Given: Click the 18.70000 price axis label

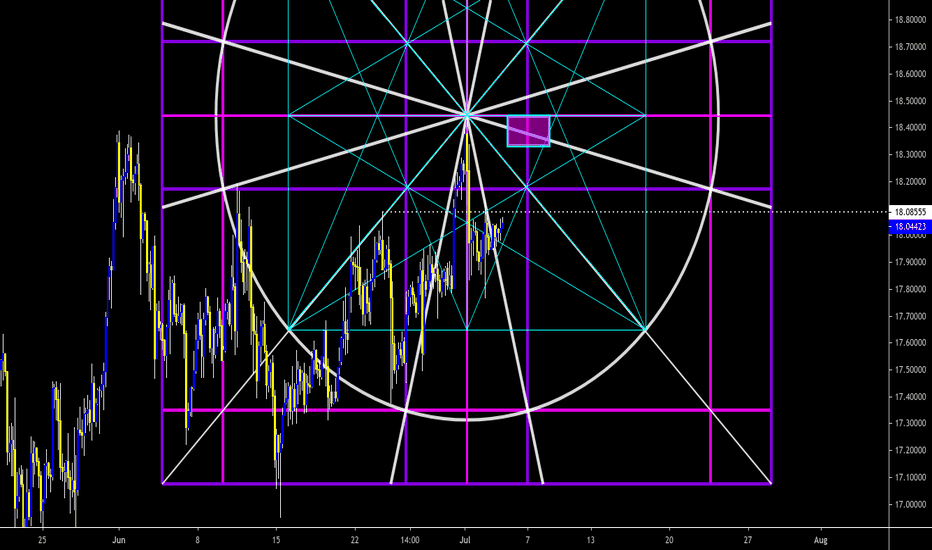Looking at the screenshot, I should [x=910, y=46].
